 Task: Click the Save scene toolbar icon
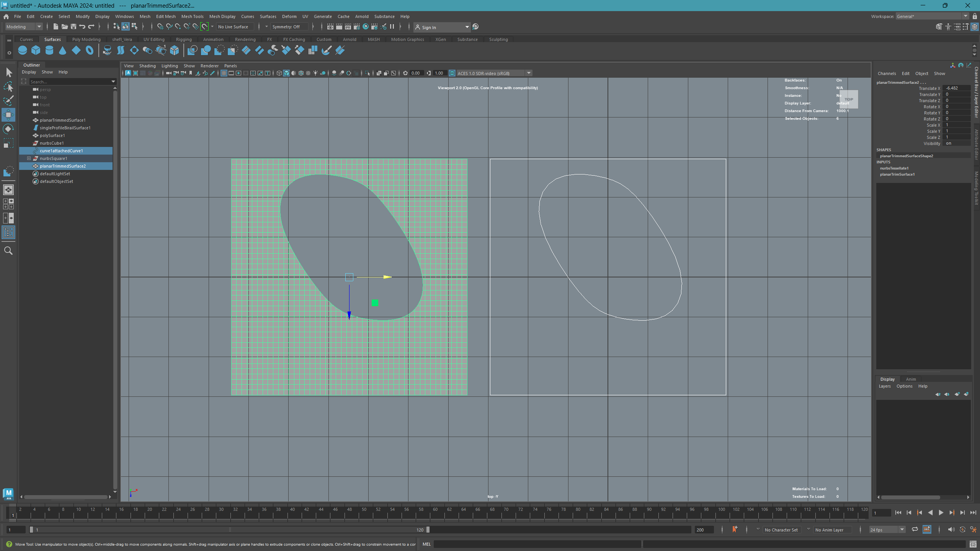pyautogui.click(x=73, y=27)
